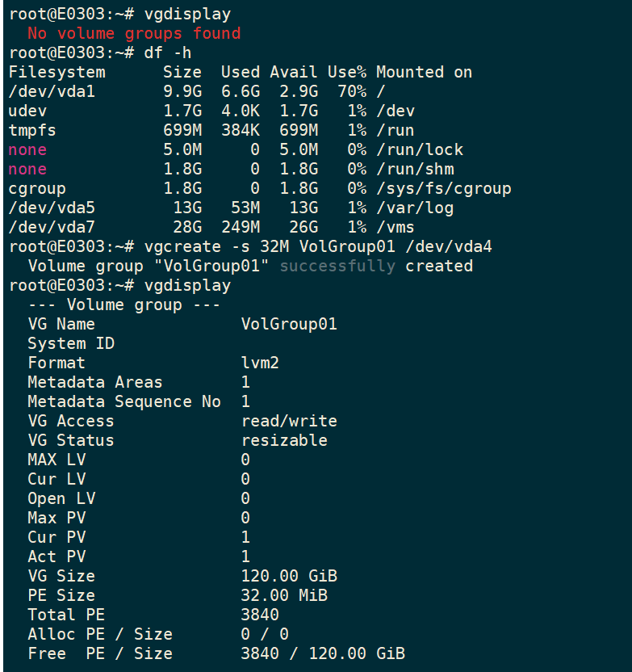Click the /dev/vda5 filesystem entry
This screenshot has height=672, width=632.
point(52,208)
